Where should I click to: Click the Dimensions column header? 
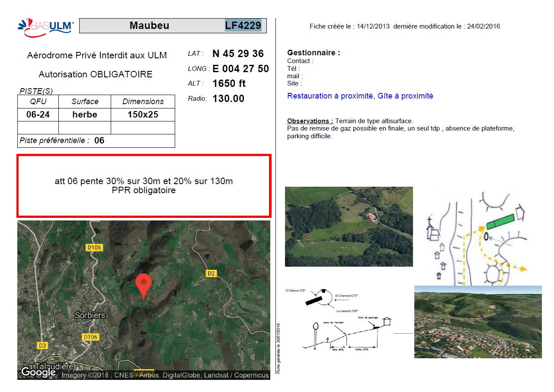click(143, 102)
